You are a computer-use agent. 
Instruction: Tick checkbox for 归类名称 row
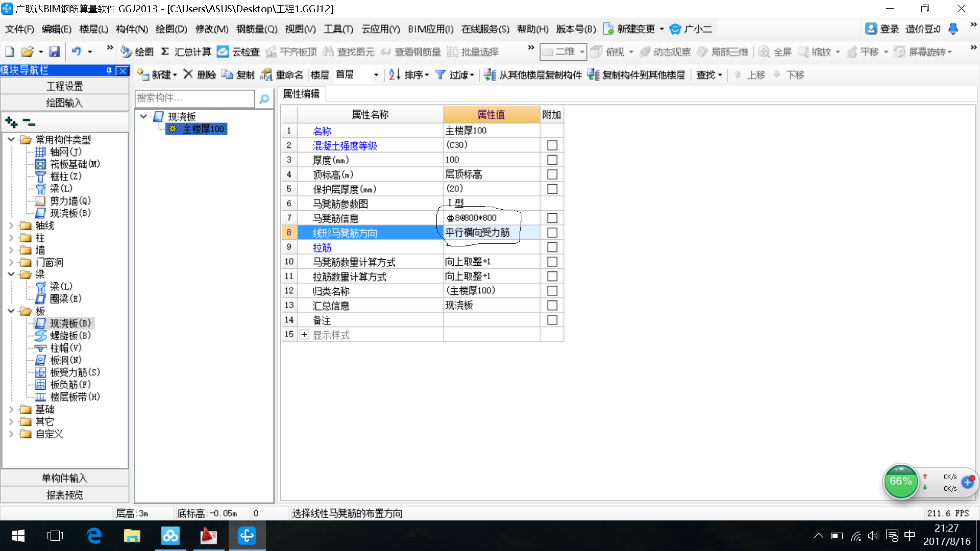552,291
